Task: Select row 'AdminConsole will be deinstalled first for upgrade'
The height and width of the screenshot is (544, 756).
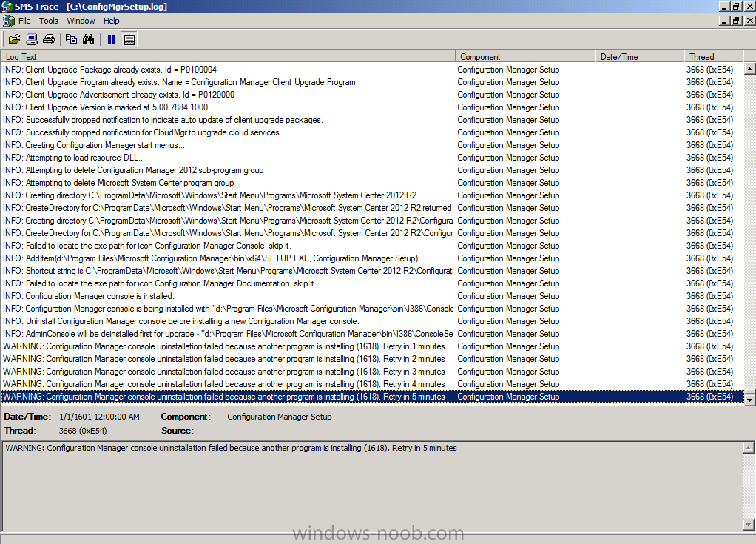Action: tap(372, 333)
